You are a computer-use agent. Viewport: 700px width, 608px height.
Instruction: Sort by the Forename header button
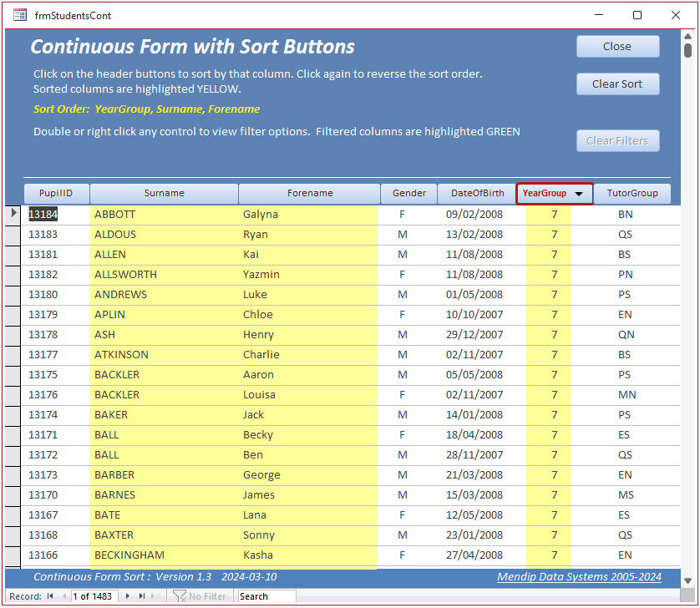pyautogui.click(x=309, y=193)
